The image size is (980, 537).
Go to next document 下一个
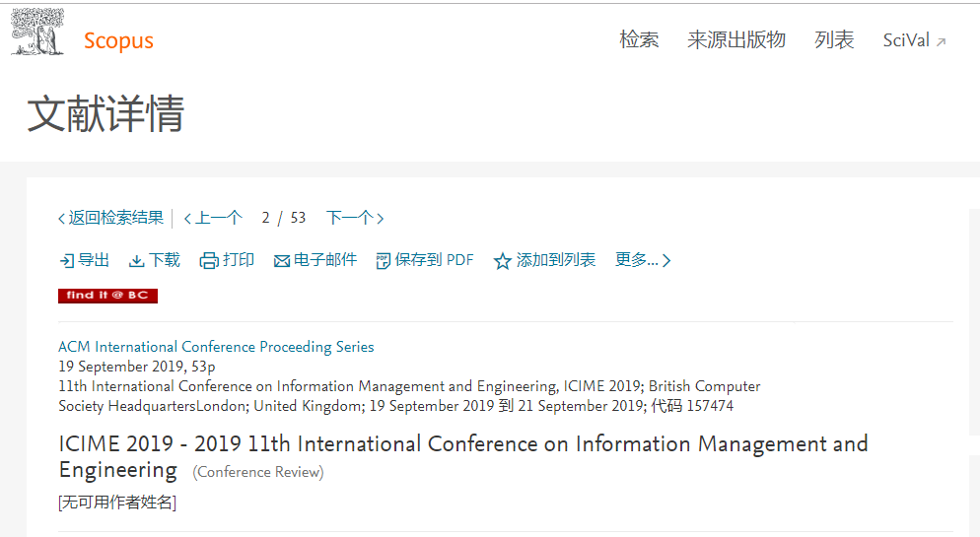[354, 218]
